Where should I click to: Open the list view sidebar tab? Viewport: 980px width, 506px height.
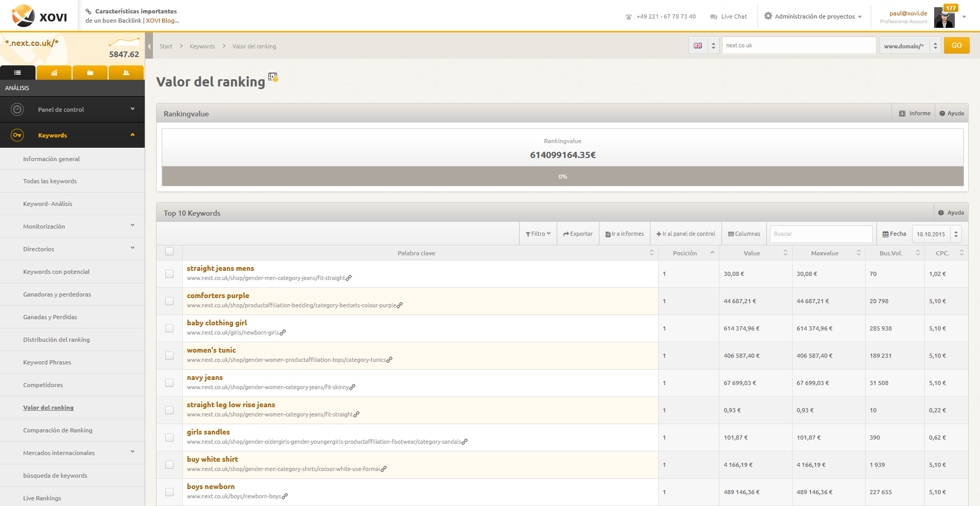pyautogui.click(x=18, y=73)
